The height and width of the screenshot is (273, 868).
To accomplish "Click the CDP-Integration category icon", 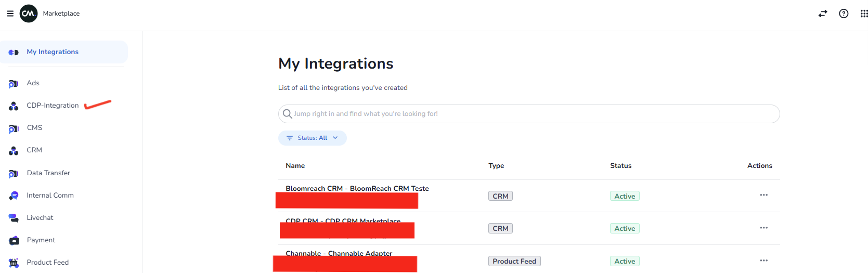I will 14,106.
